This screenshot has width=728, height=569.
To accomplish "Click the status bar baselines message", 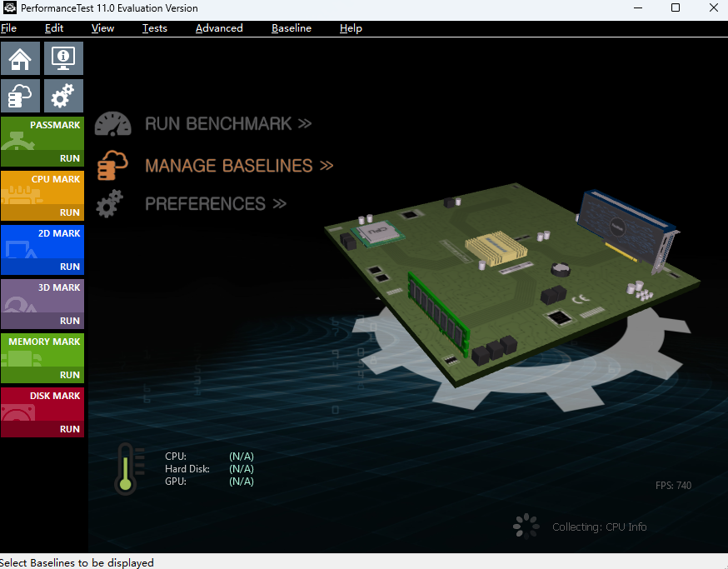I will (77, 563).
